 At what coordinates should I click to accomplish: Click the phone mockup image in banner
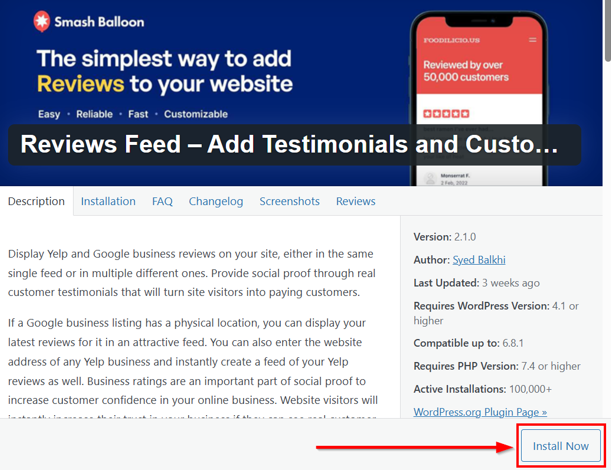click(x=479, y=97)
